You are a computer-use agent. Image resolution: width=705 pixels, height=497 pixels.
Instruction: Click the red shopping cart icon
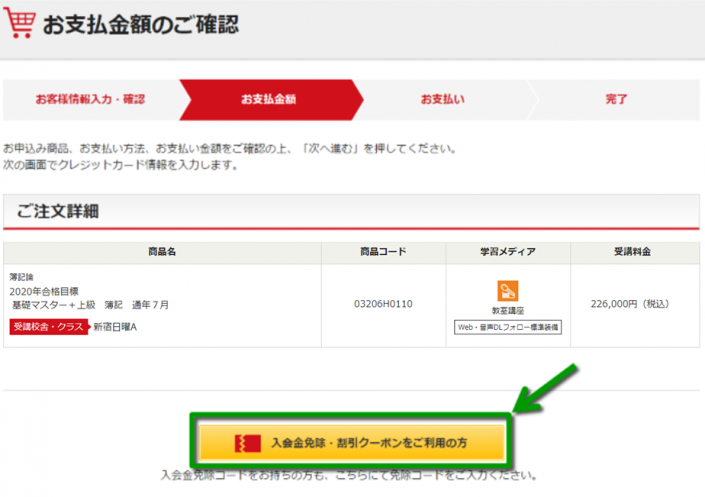click(x=21, y=24)
